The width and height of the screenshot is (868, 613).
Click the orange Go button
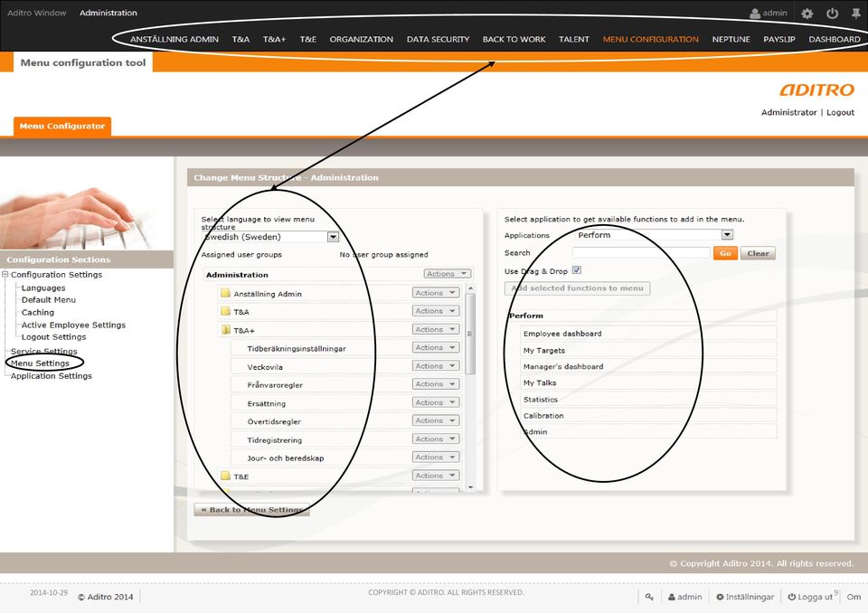coord(725,253)
